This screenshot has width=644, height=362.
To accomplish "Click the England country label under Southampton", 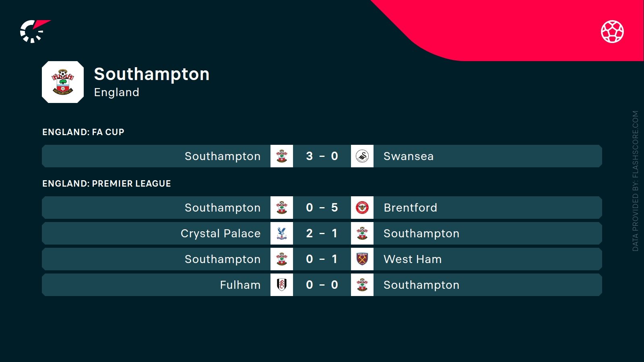I will (x=117, y=92).
